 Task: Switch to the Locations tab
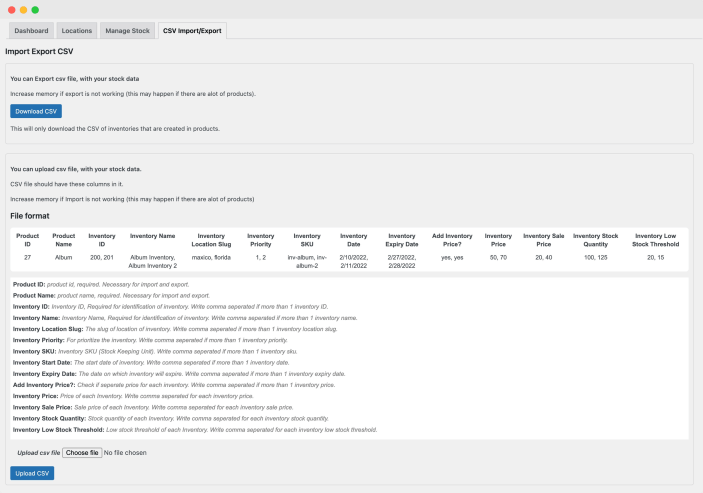[77, 31]
